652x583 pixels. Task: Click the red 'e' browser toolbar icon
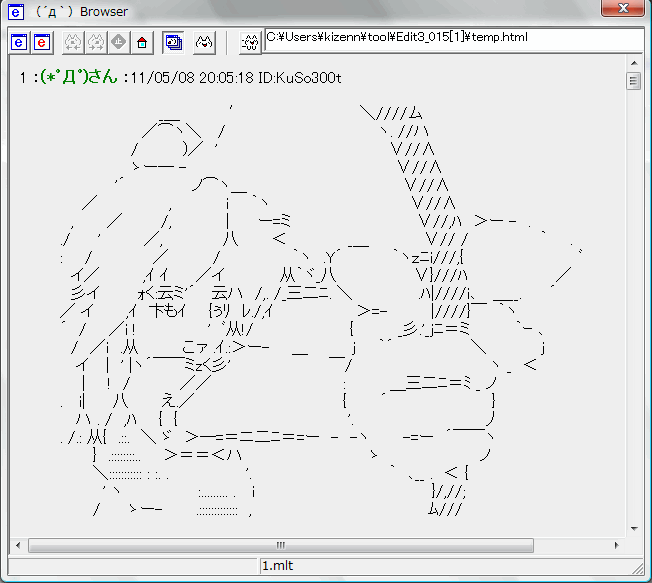tap(42, 42)
